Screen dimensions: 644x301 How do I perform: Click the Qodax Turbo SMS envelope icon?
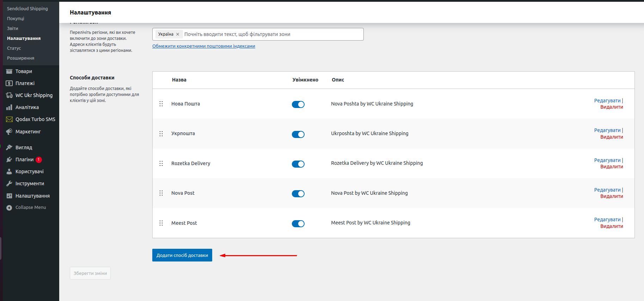point(9,119)
